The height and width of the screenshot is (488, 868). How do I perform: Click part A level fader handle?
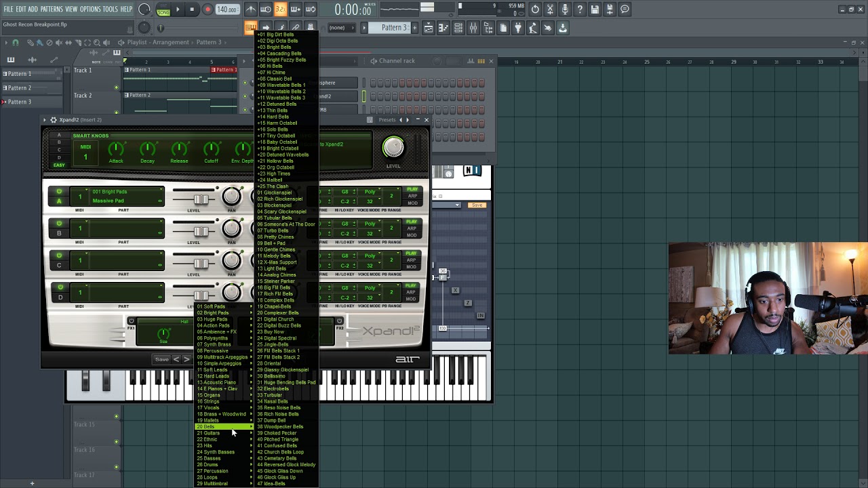[201, 199]
